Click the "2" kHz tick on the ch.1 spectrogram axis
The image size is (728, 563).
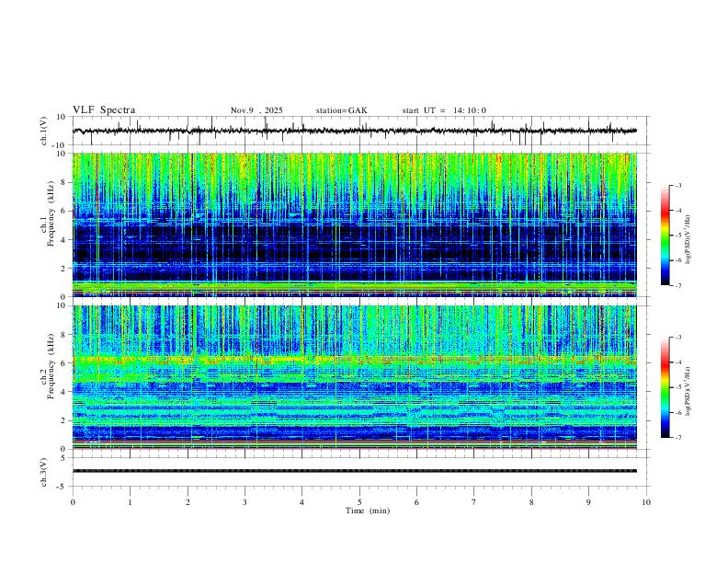pos(63,268)
